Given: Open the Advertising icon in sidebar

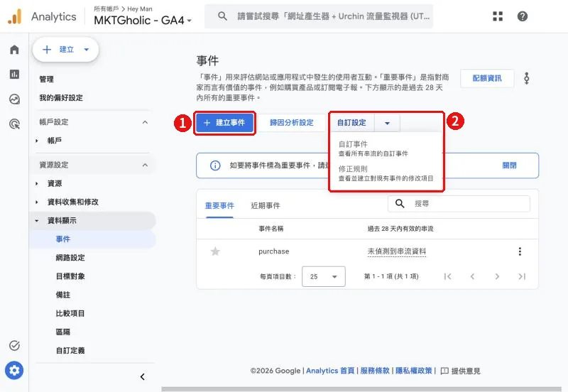Looking at the screenshot, I should coord(14,124).
